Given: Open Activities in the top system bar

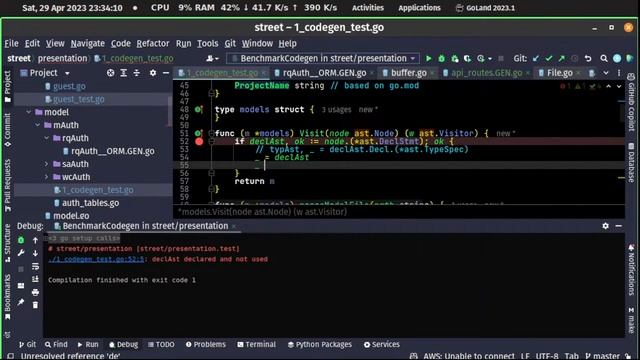Looking at the screenshot, I should (368, 8).
